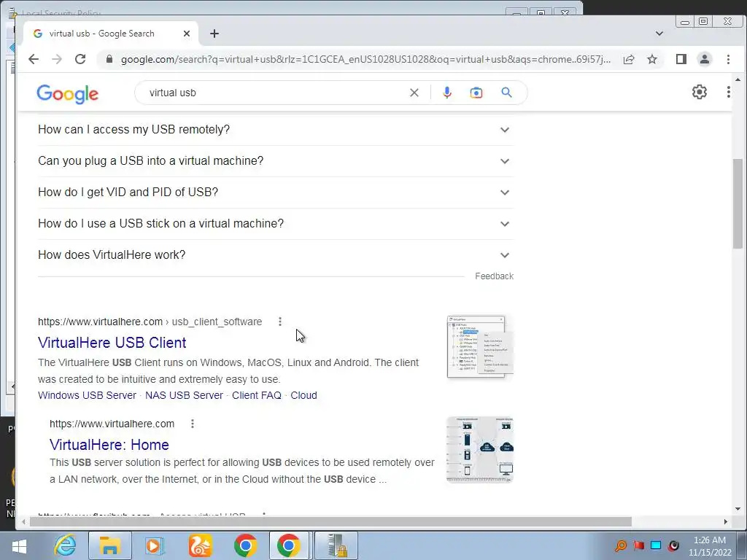Select the virtual usb - Google Search tab
Image resolution: width=747 pixels, height=560 pixels.
coord(111,34)
